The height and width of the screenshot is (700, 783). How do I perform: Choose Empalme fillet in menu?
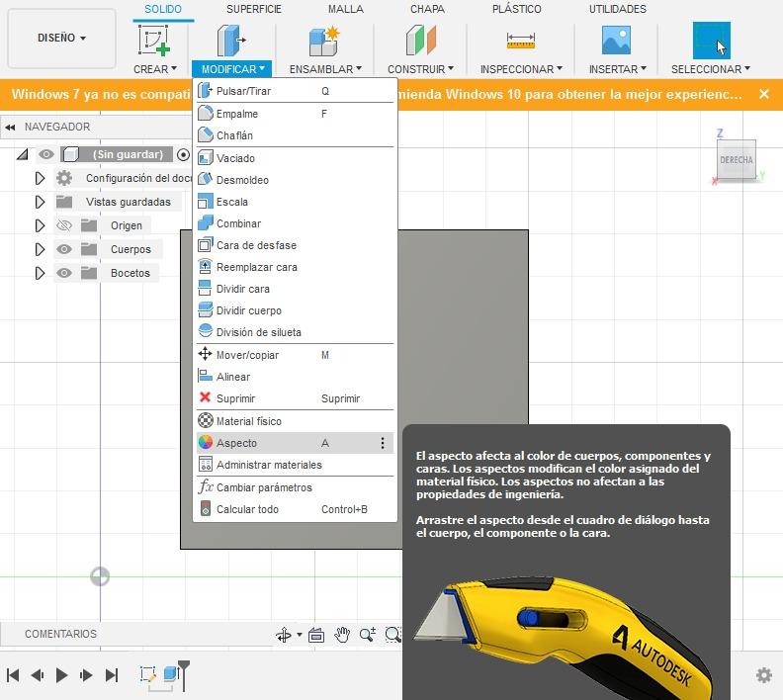click(x=295, y=114)
